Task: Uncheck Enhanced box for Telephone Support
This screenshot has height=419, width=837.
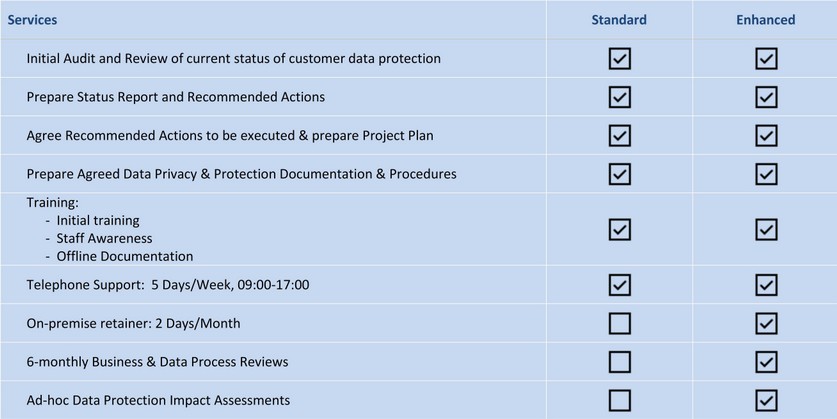Action: 766,285
